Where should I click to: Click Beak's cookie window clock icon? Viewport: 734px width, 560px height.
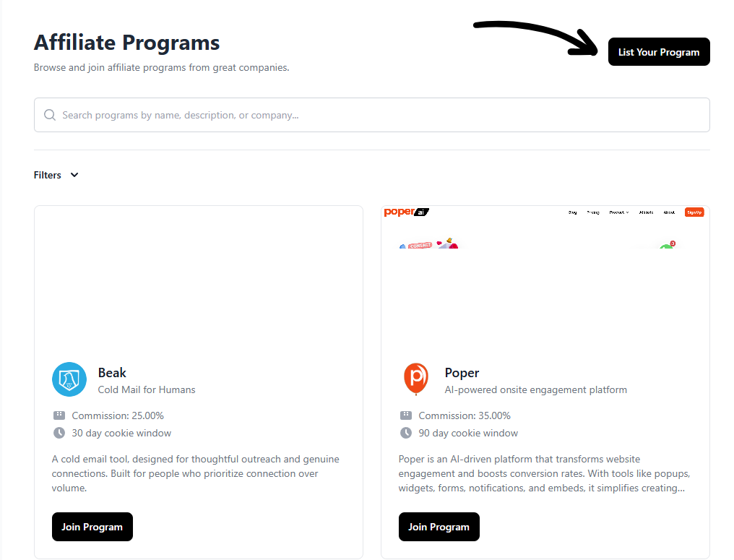tap(59, 433)
